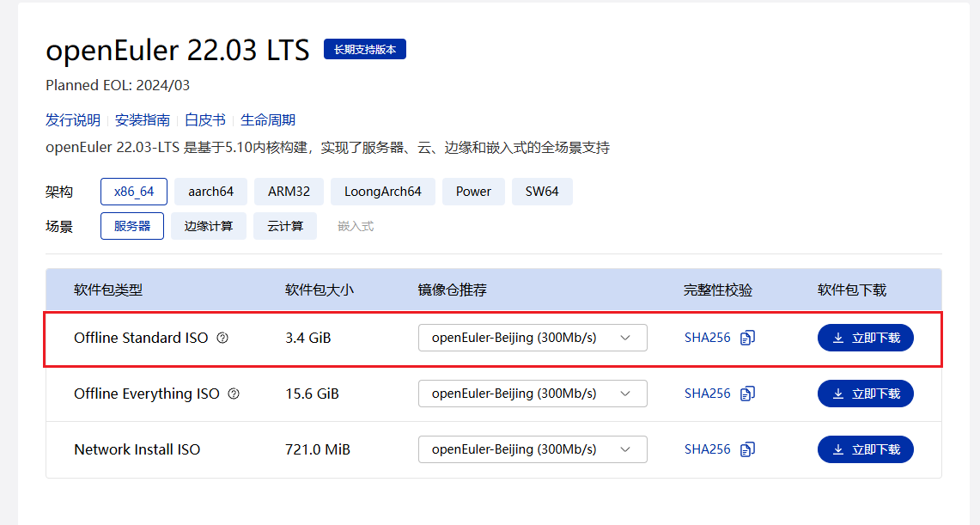Click the 3.4 GiB size value

[308, 339]
